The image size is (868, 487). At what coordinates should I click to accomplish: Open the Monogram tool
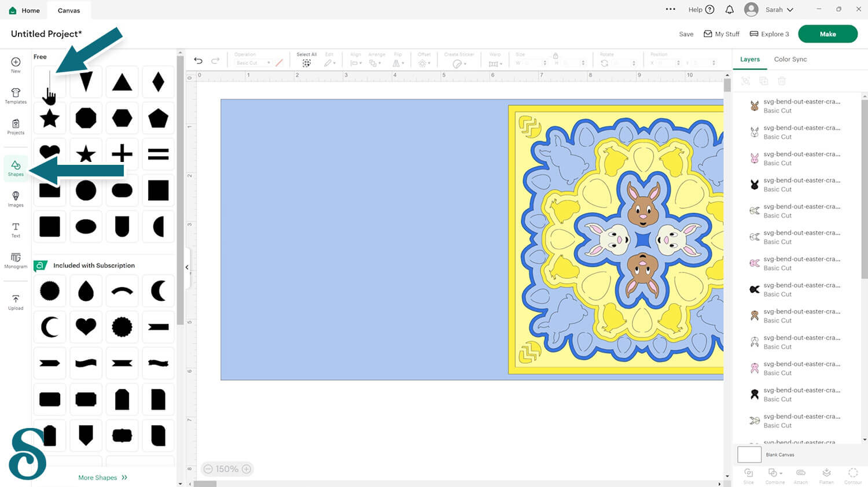point(16,260)
